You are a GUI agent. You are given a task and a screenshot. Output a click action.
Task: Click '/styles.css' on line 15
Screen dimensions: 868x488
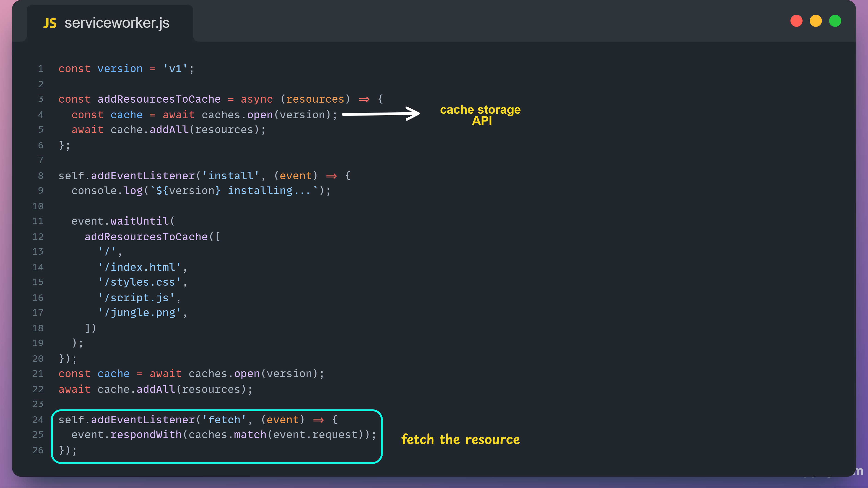coord(139,282)
